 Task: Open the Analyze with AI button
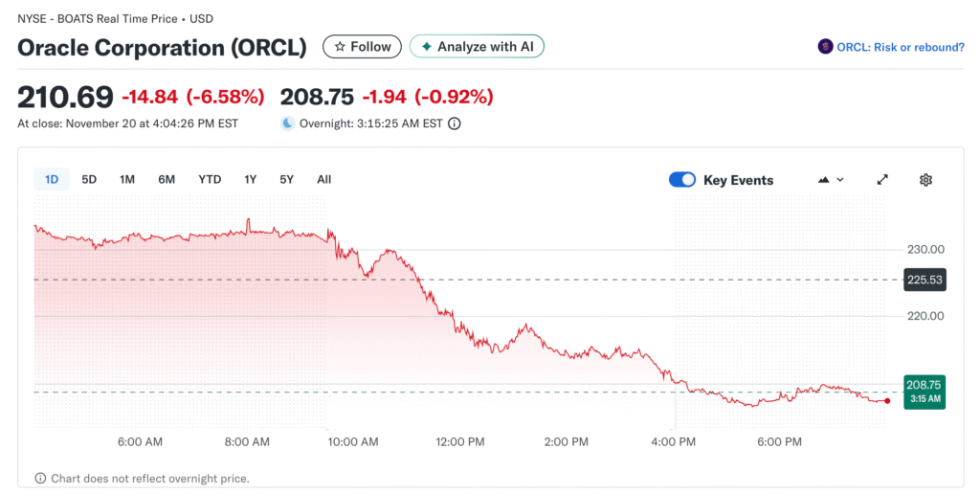[x=477, y=46]
